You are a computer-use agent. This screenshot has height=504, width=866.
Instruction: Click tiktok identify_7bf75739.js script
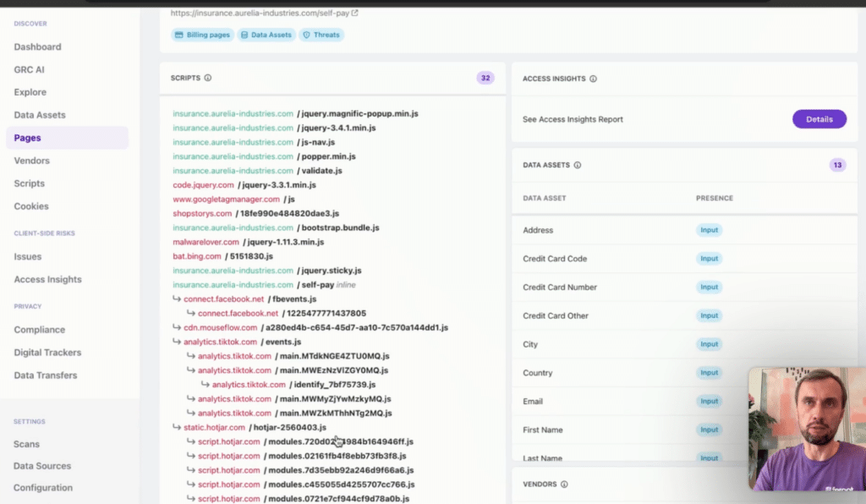293,385
